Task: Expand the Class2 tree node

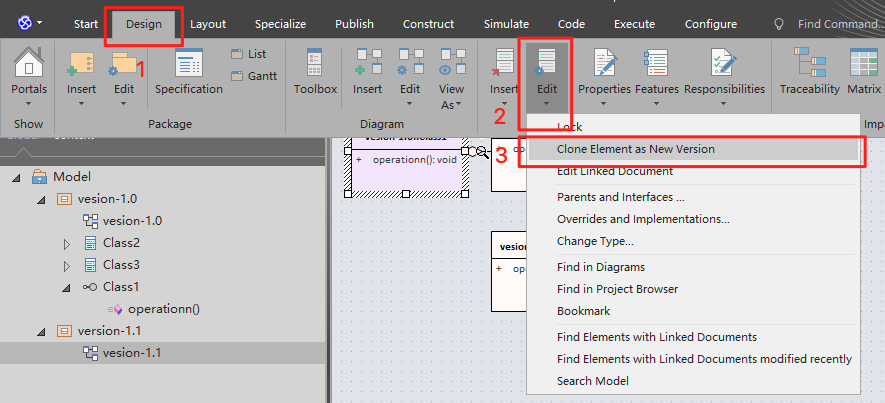Action: pos(67,244)
